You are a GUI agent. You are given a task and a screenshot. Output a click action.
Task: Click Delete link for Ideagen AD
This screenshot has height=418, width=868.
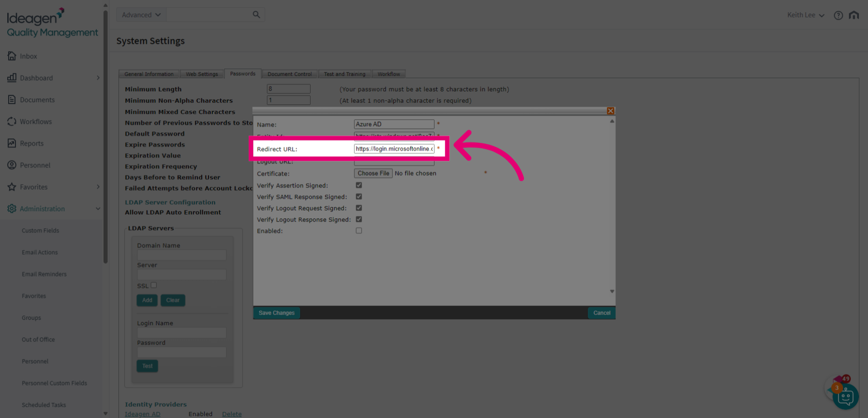[x=232, y=414]
